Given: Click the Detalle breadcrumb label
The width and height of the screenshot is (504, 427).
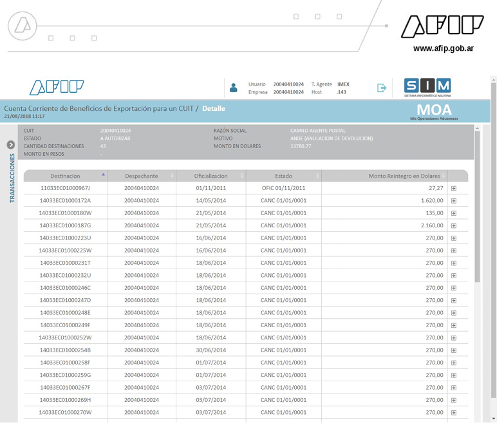Looking at the screenshot, I should pyautogui.click(x=214, y=109).
